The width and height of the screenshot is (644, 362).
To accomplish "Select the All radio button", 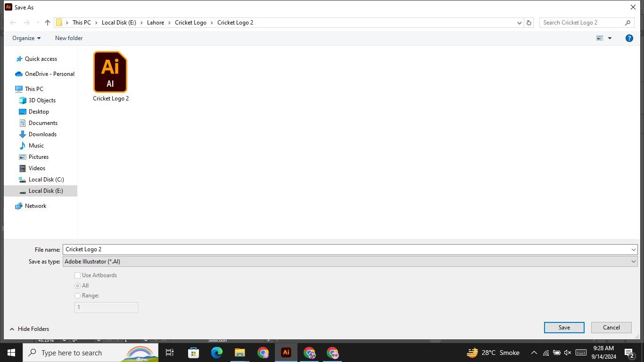I will (x=78, y=286).
